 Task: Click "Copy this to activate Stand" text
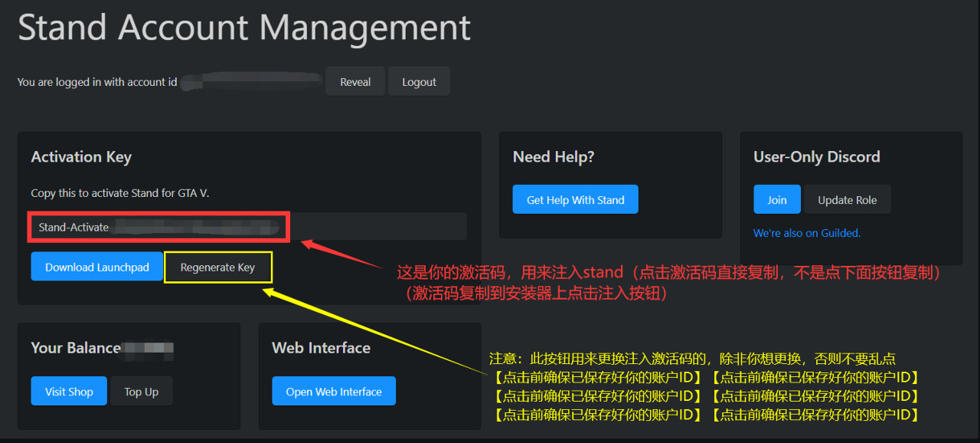(x=119, y=193)
